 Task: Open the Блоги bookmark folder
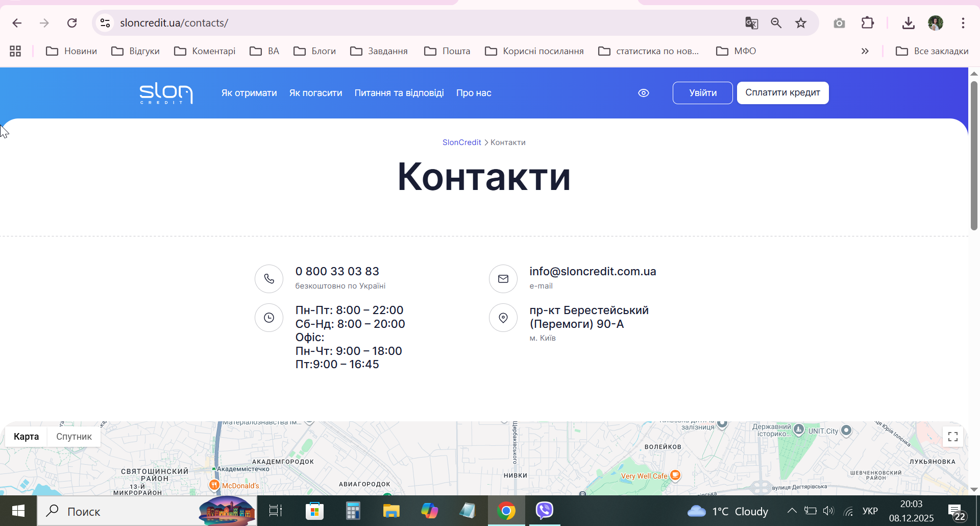(x=315, y=51)
